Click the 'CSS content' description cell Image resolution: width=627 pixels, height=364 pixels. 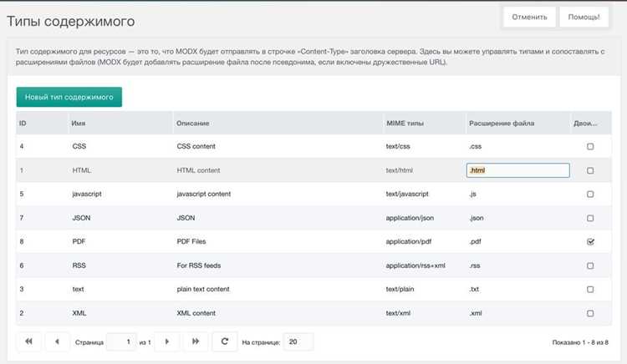[196, 146]
